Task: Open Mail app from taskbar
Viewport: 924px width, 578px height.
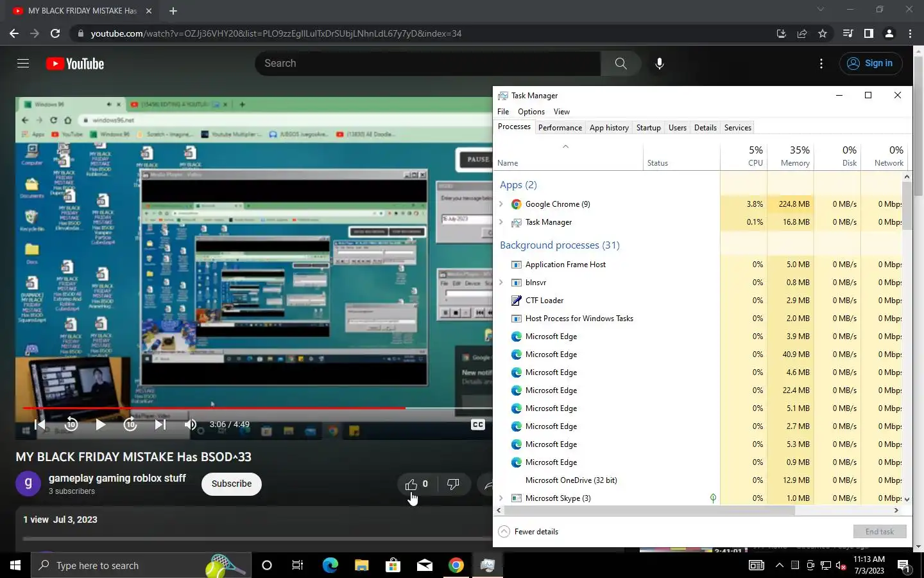Action: pyautogui.click(x=424, y=565)
